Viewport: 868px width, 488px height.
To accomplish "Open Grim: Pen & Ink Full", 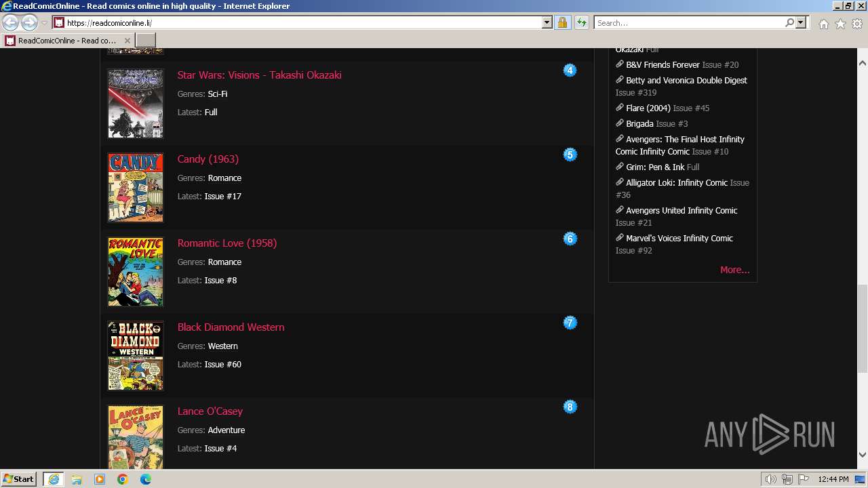I will point(663,167).
